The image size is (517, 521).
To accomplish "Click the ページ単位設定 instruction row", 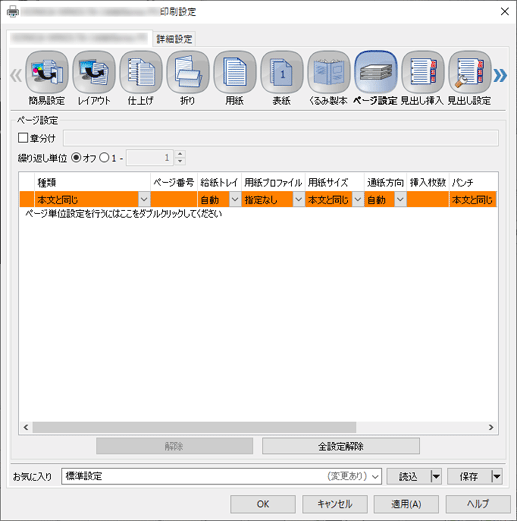I will tap(124, 214).
